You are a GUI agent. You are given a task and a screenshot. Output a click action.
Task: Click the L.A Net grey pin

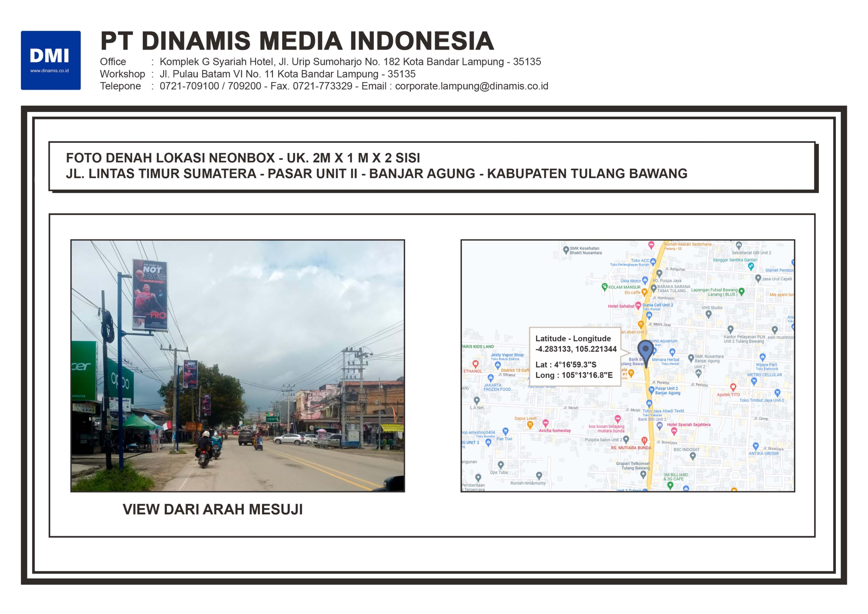(x=477, y=400)
